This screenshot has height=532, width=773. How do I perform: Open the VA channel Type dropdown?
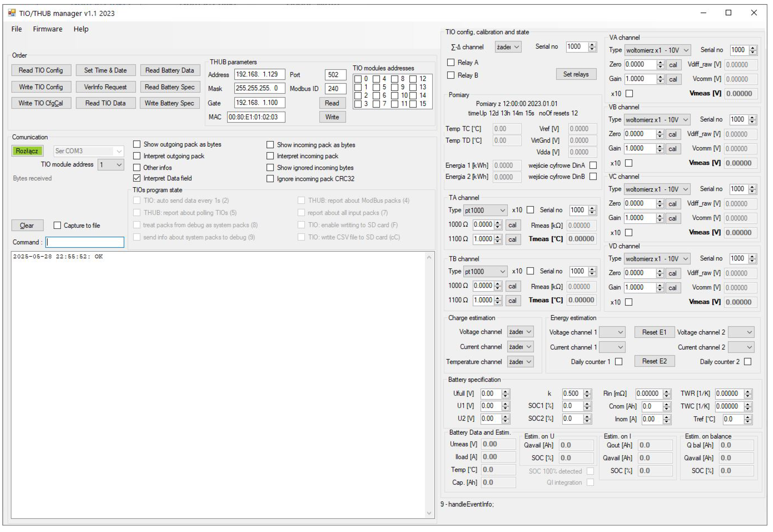[x=658, y=50]
